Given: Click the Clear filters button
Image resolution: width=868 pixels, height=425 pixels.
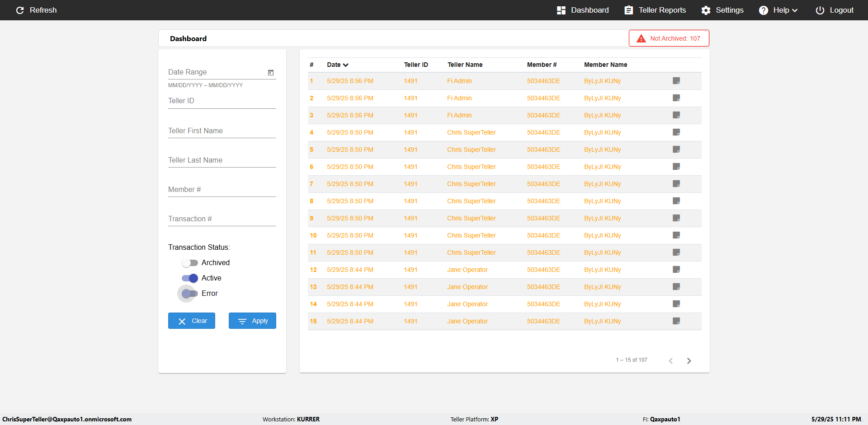Looking at the screenshot, I should (192, 321).
